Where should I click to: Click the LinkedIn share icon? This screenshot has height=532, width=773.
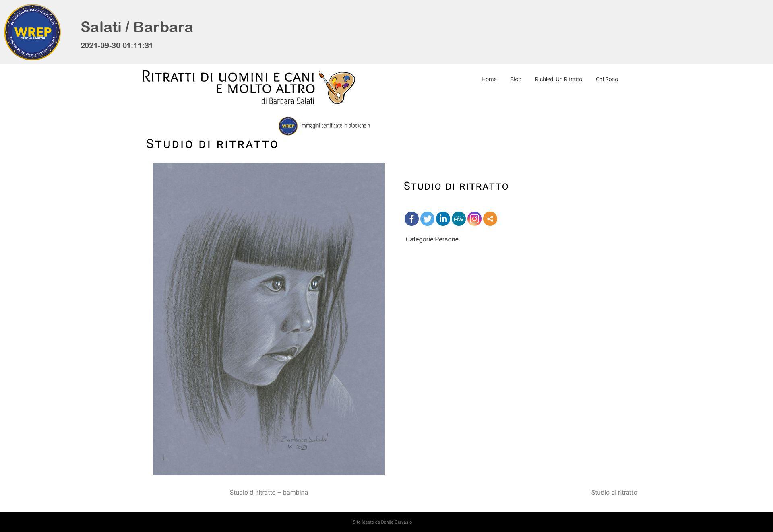click(x=443, y=219)
